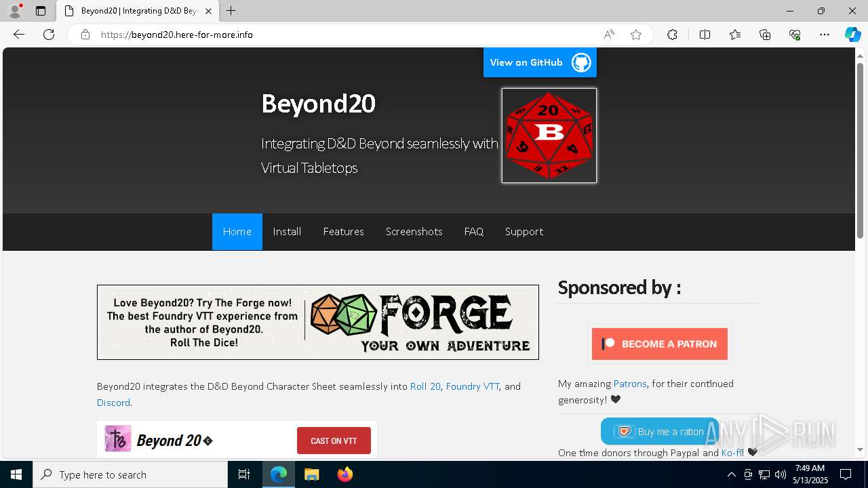868x488 pixels.
Task: Open the Patrons link
Action: [630, 384]
